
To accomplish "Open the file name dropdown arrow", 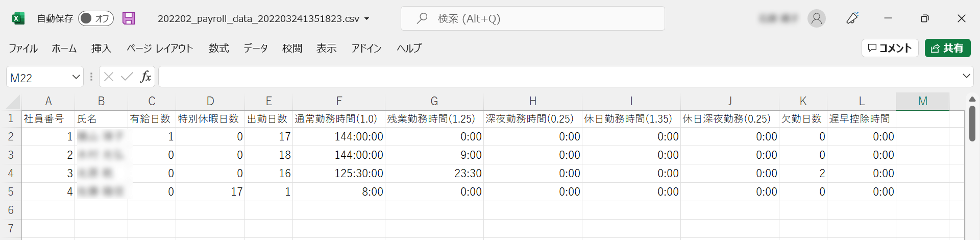I will click(x=366, y=19).
